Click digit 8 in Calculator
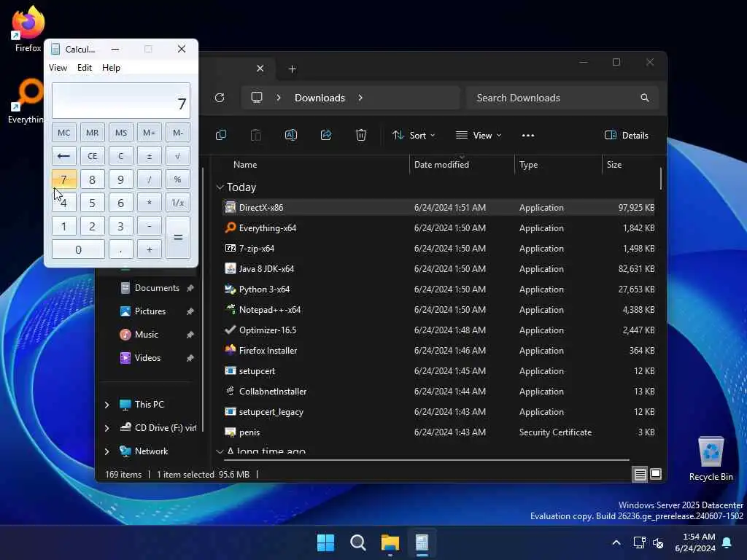This screenshot has width=747, height=560. pos(93,179)
